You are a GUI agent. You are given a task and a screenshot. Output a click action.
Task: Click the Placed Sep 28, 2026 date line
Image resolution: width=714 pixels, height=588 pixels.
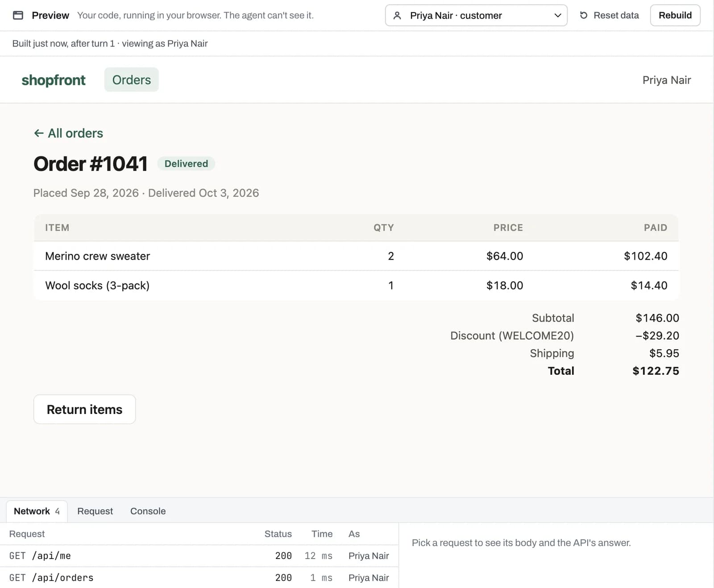(x=146, y=193)
